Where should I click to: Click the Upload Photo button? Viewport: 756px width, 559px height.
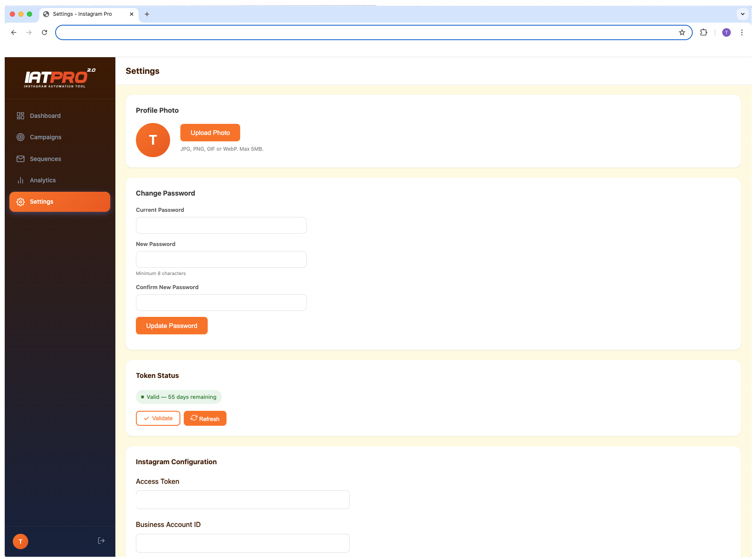[210, 133]
